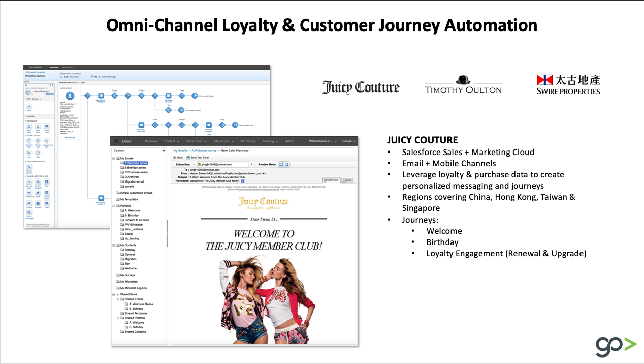The height and width of the screenshot is (364, 644).
Task: Click My Emails breadcrumb link
Action: point(180,151)
